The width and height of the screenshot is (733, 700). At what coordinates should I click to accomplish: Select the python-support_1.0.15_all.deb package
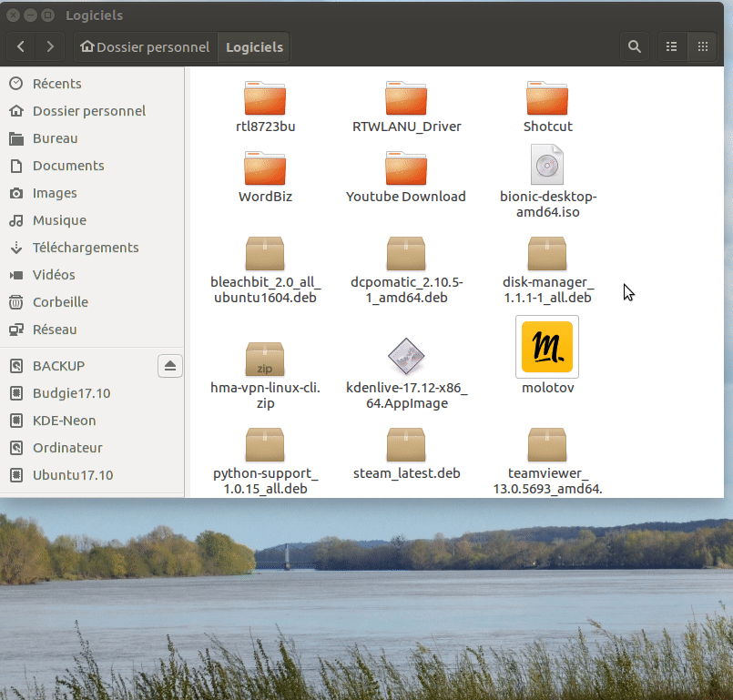coord(265,462)
